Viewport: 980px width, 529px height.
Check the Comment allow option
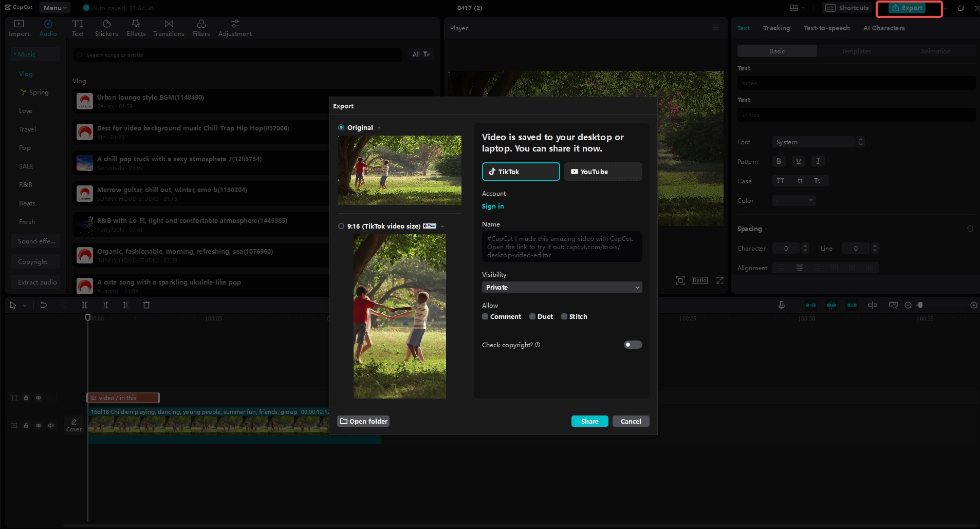click(x=486, y=316)
